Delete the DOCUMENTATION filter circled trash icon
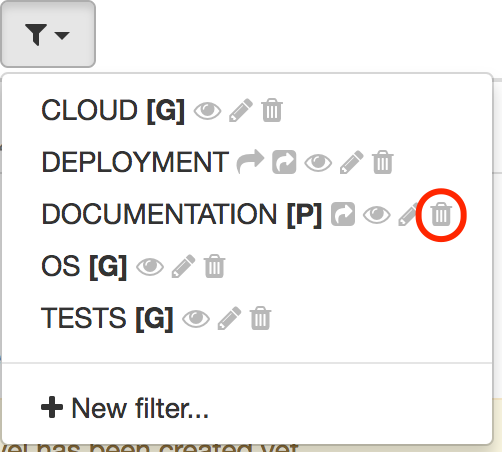Image resolution: width=502 pixels, height=452 pixels. point(441,214)
